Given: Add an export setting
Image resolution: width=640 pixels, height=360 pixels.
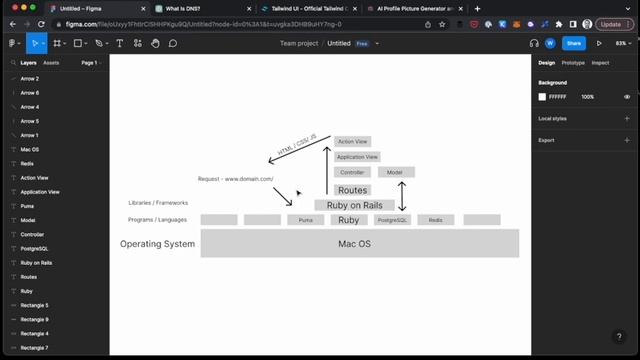Looking at the screenshot, I should [x=627, y=140].
